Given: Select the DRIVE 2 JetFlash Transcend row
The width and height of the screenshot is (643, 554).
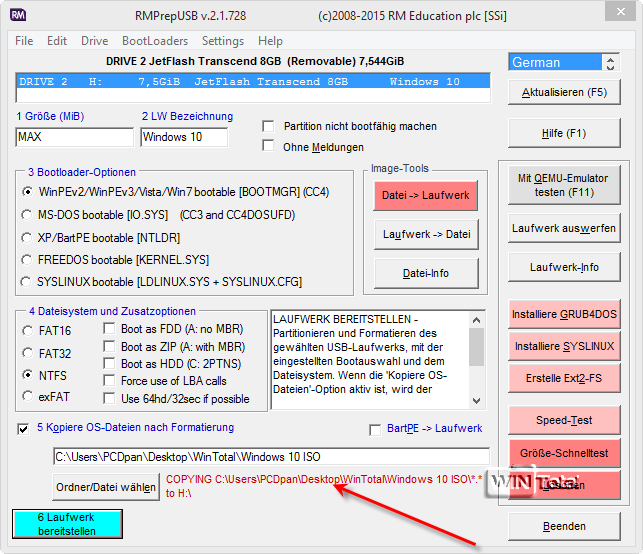Looking at the screenshot, I should [x=253, y=82].
